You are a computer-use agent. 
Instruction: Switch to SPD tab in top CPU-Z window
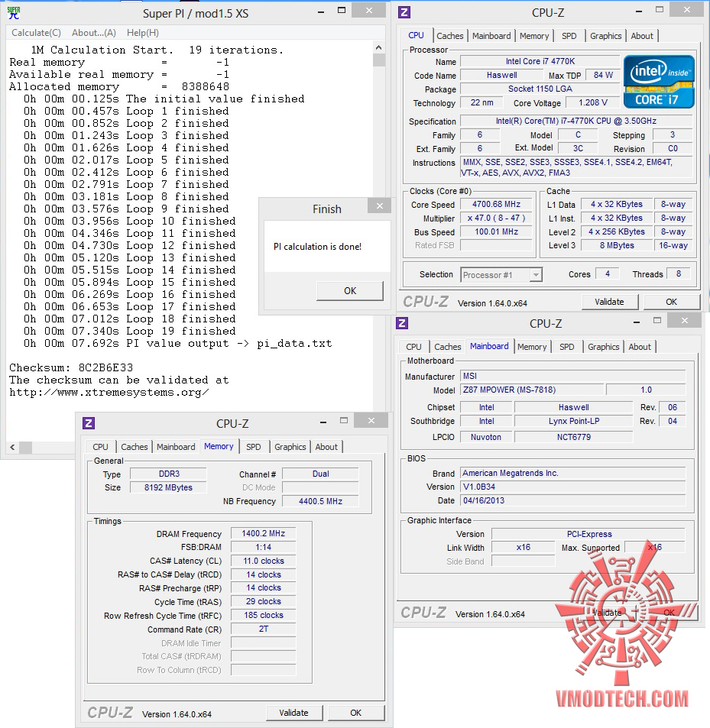(x=569, y=36)
